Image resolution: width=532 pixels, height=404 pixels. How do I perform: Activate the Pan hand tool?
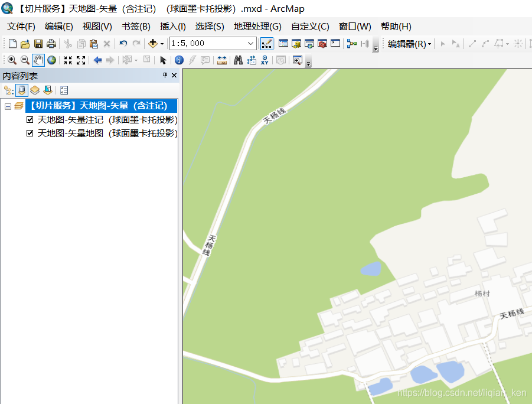38,60
